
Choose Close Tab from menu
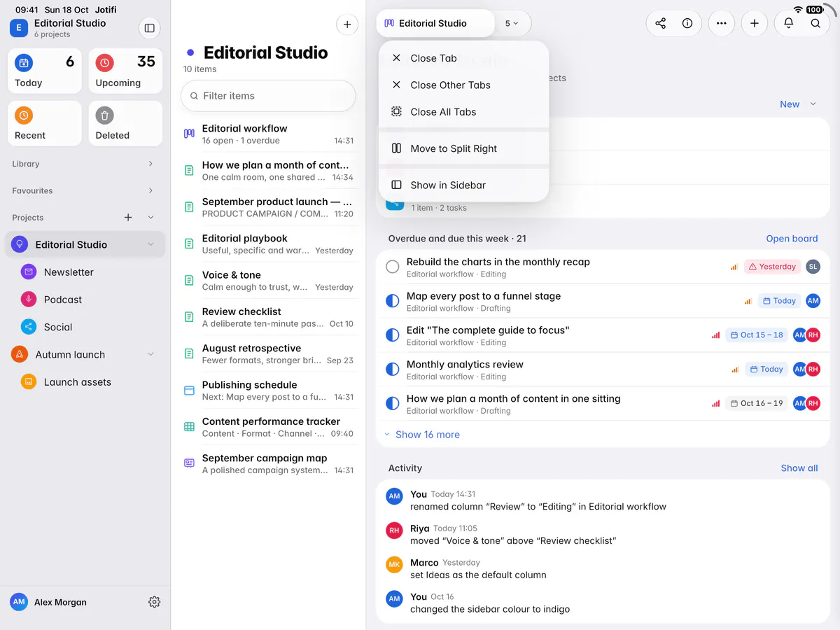[x=463, y=58]
